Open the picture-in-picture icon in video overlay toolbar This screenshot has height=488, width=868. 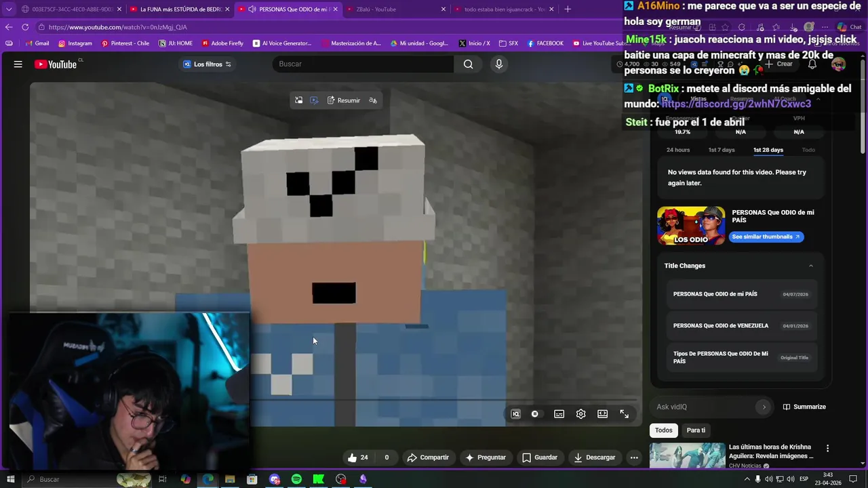click(298, 100)
